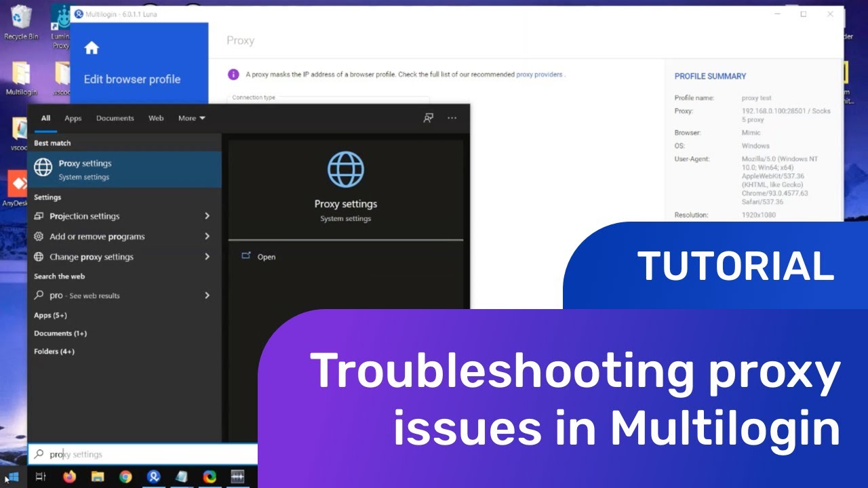Select Change proxy settings result

pos(124,257)
